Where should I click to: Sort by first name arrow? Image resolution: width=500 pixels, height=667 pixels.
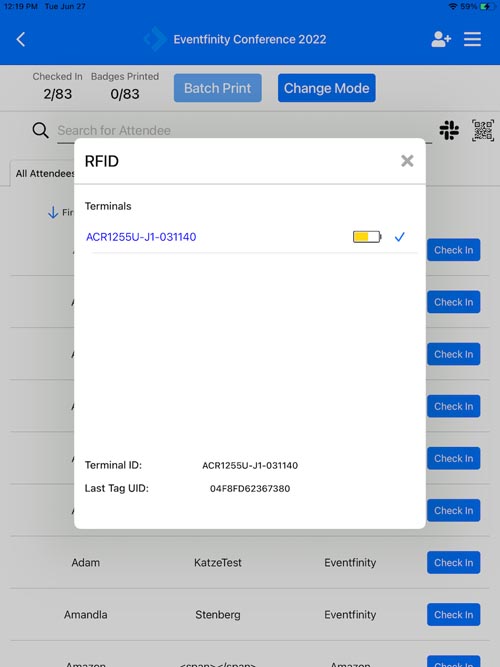[x=53, y=212]
